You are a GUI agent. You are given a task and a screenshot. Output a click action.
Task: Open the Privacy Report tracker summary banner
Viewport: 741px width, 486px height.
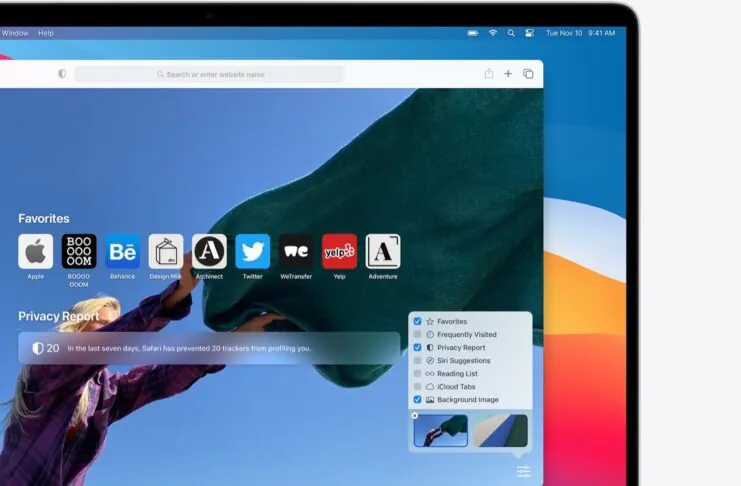pyautogui.click(x=209, y=348)
